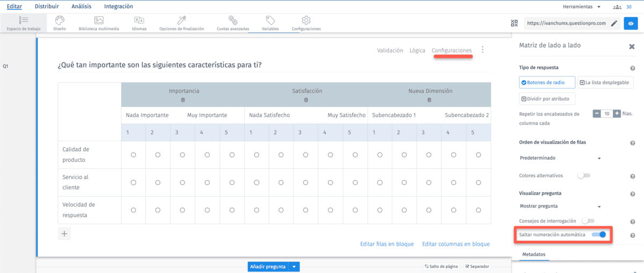Decrease repeat header rows with minus button

coord(596,113)
